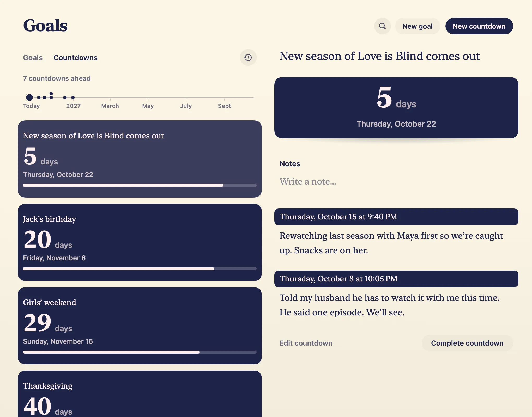532x417 pixels.
Task: Click the Write a note field
Action: (x=396, y=181)
